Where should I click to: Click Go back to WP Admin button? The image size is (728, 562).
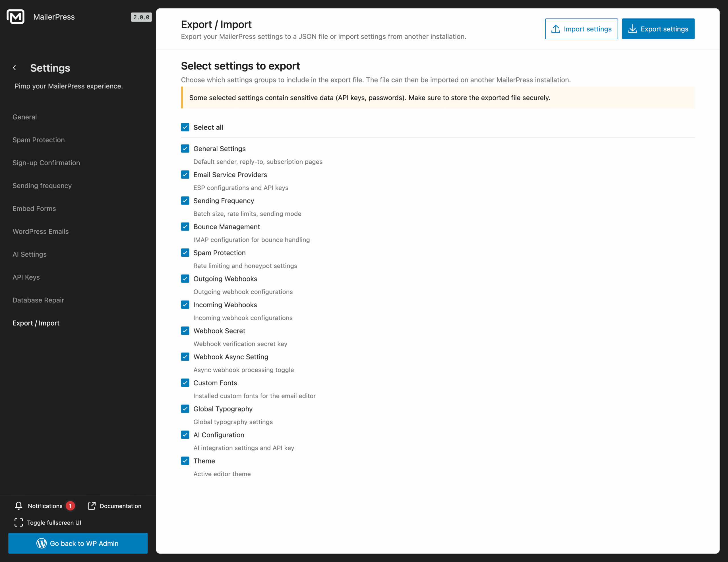pyautogui.click(x=78, y=543)
